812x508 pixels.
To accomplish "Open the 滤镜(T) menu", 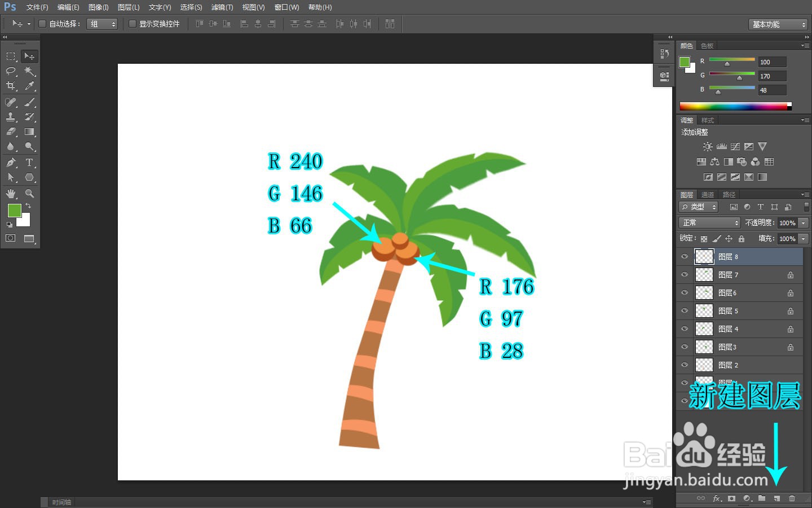I will coord(222,7).
